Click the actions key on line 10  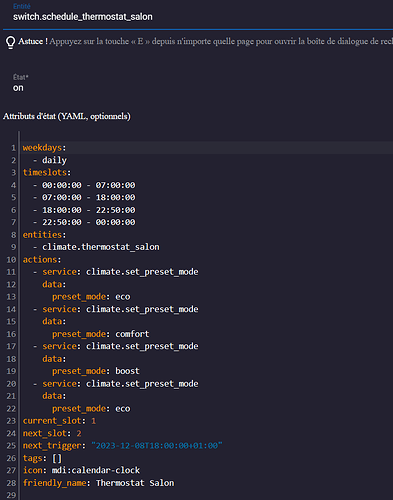pos(40,260)
